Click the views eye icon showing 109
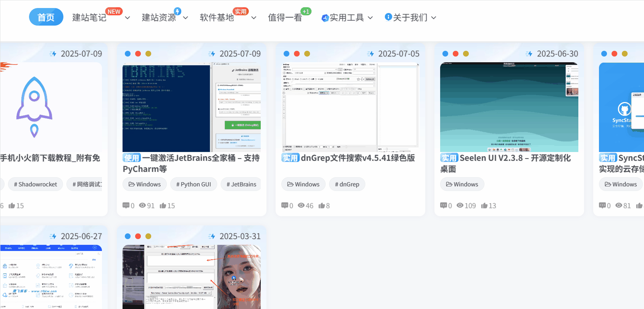Viewport: 644px width, 309px height. coord(460,205)
